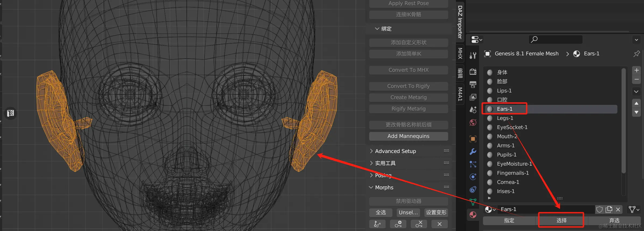Image resolution: width=644 pixels, height=231 pixels.
Task: Select the 身体 material slot
Action: (x=551, y=72)
